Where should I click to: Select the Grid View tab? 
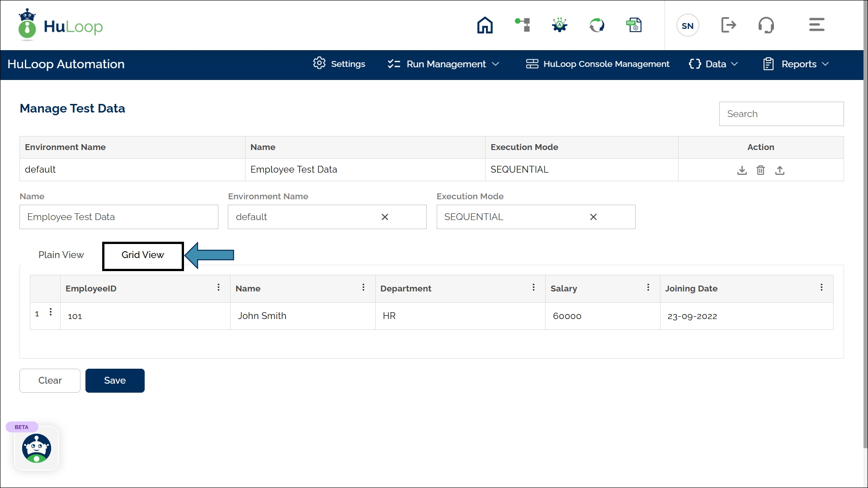tap(143, 255)
